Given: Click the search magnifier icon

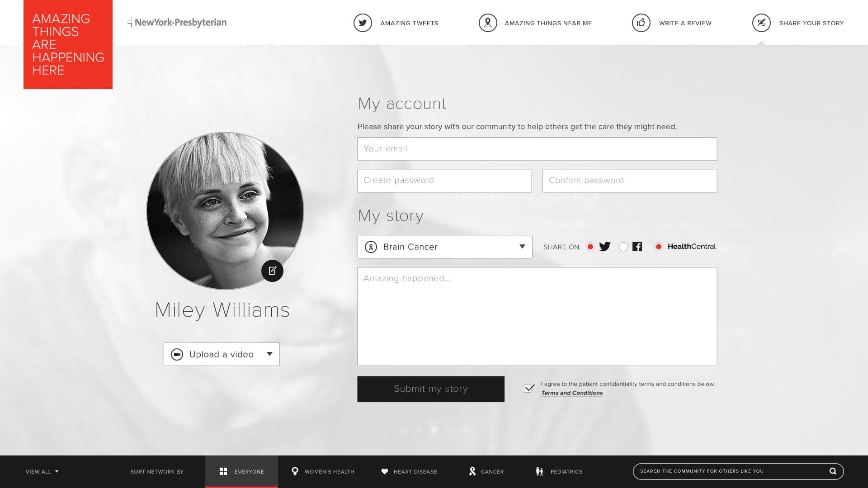Looking at the screenshot, I should (x=832, y=471).
